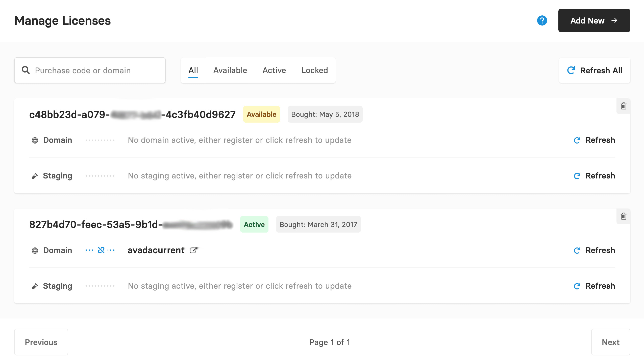Image resolution: width=644 pixels, height=364 pixels.
Task: Open the blue help question mark icon
Action: point(542,20)
